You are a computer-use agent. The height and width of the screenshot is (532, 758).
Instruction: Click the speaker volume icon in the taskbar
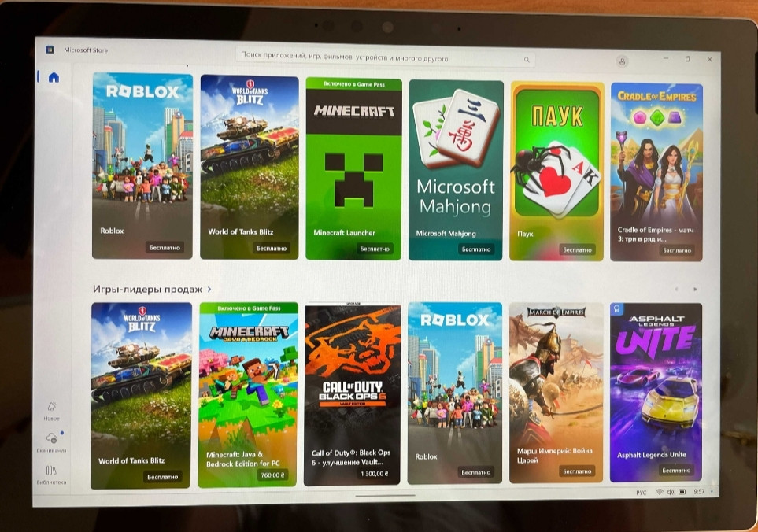tap(670, 492)
